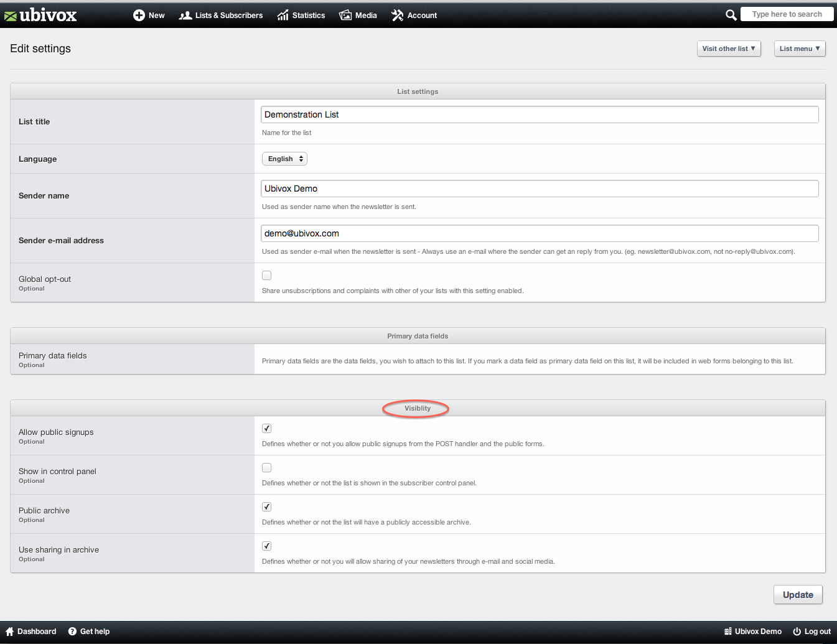
Task: Click the 'Name for the list' hint
Action: coord(286,133)
